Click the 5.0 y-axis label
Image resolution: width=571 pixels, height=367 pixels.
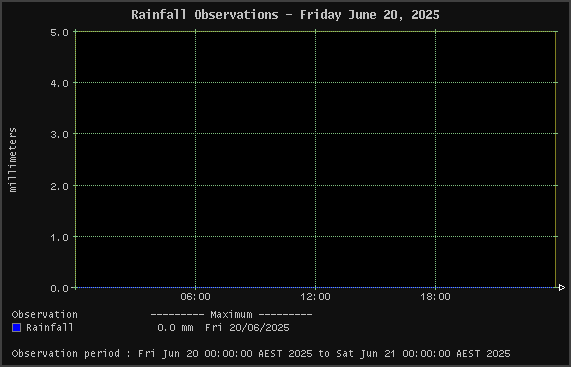[x=59, y=32]
